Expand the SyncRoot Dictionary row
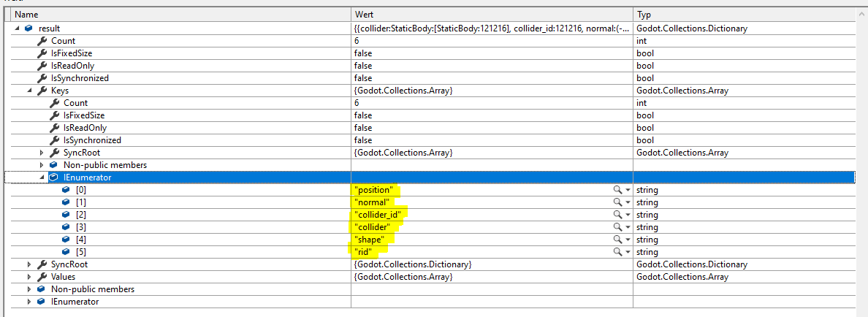The image size is (868, 317). (29, 264)
